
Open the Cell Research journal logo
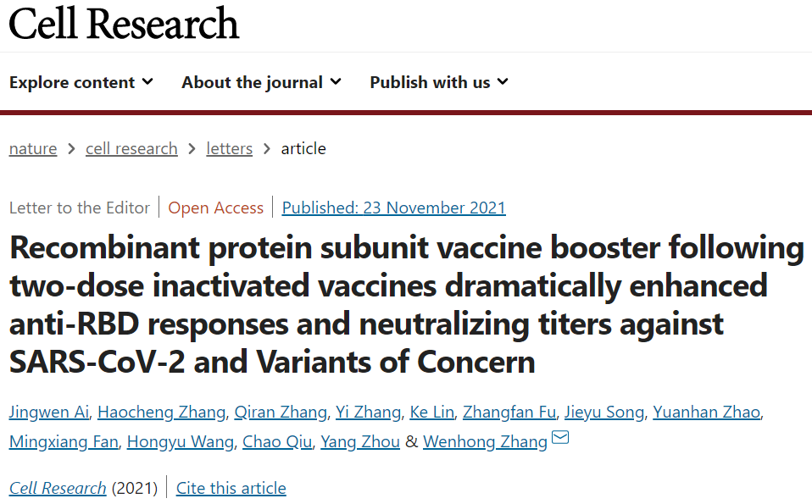[x=124, y=23]
